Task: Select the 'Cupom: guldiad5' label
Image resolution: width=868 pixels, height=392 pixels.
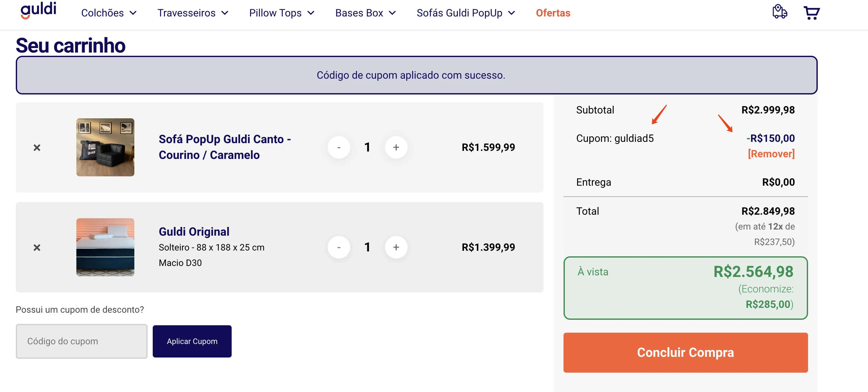Action: click(x=615, y=139)
